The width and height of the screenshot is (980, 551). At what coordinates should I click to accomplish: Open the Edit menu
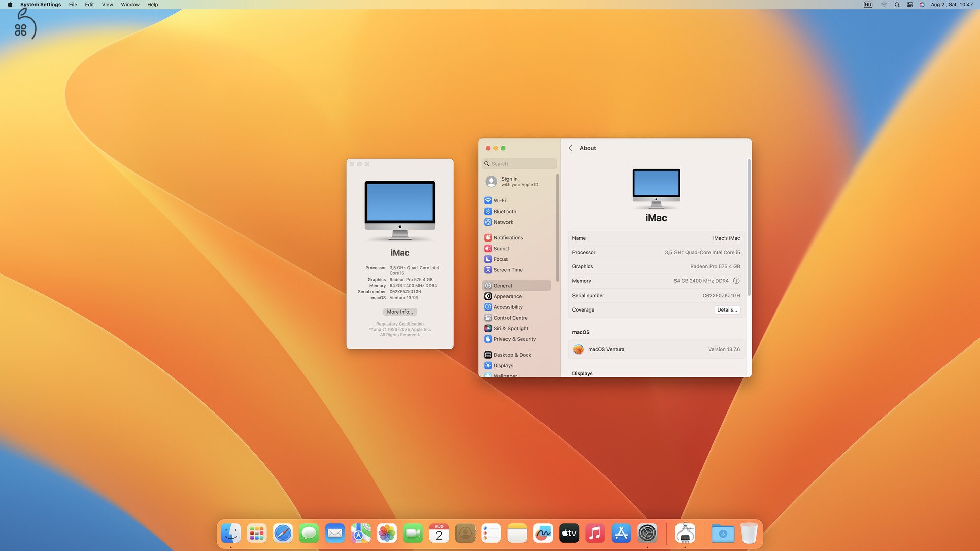(89, 5)
